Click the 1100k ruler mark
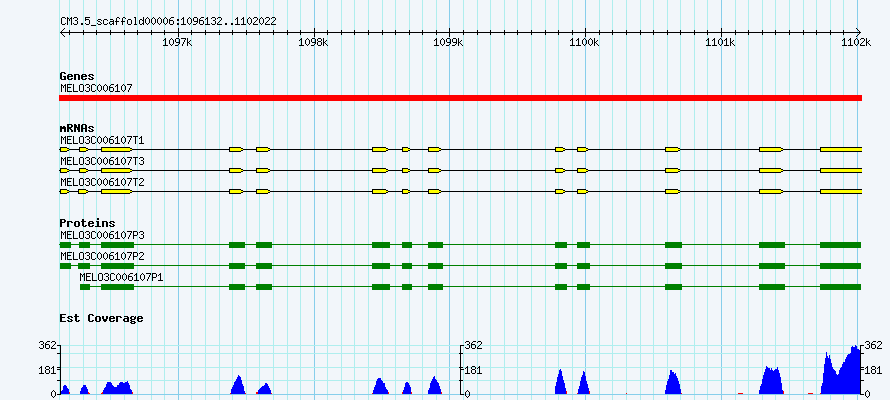Viewport: 890px width, 400px height. (585, 43)
